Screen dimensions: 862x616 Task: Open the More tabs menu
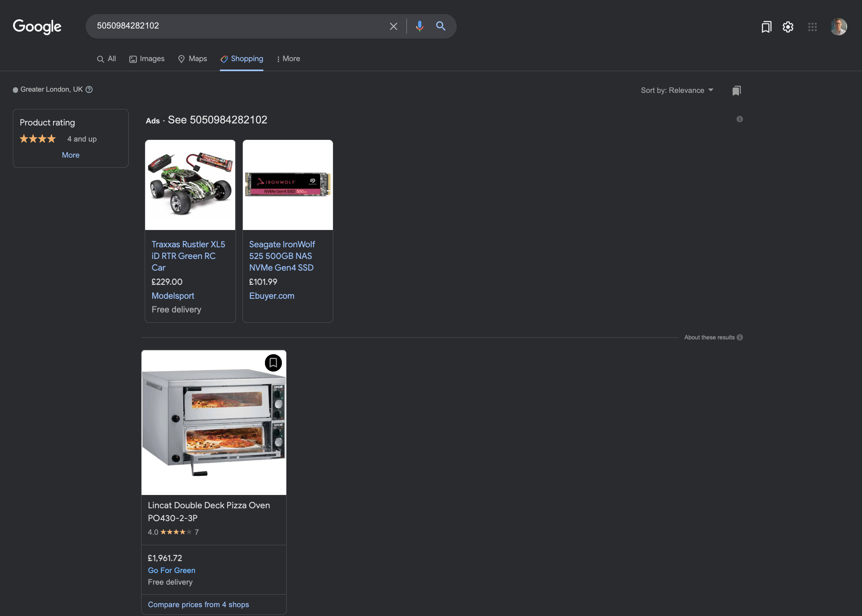pos(288,59)
